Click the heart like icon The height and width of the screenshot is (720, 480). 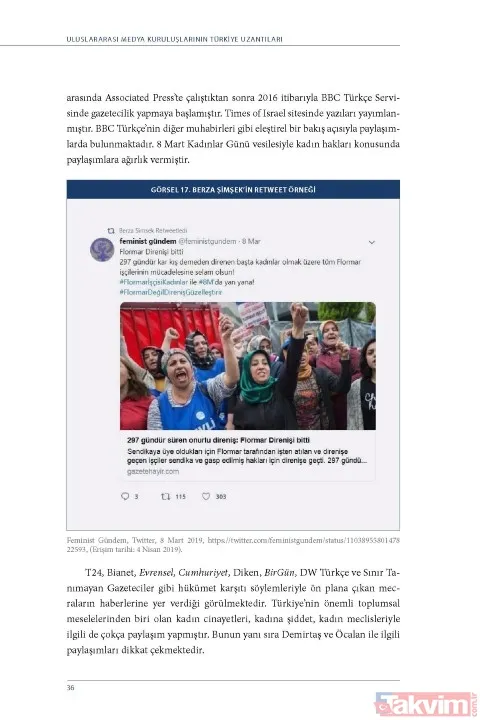206,496
